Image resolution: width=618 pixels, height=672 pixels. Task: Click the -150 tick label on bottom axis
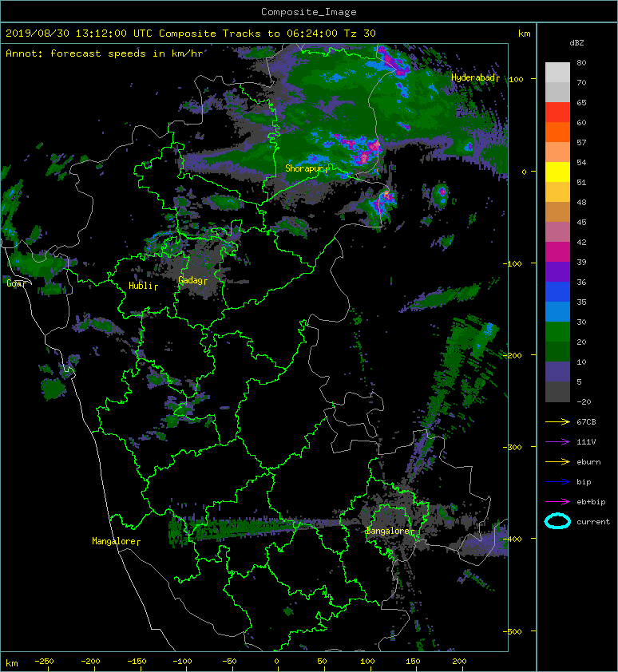coord(137,661)
